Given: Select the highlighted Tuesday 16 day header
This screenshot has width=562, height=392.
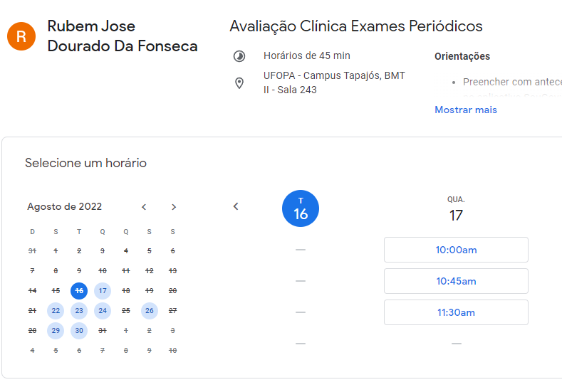Looking at the screenshot, I should point(301,209).
